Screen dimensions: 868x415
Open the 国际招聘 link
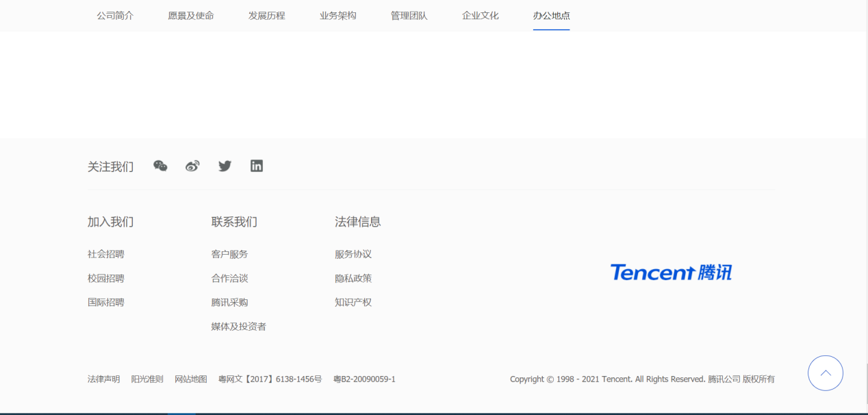pos(106,302)
